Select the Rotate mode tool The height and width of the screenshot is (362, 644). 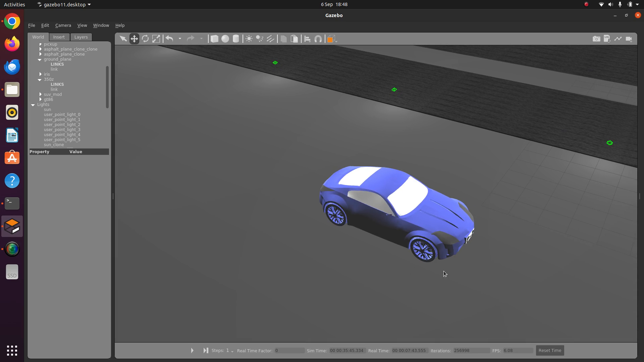(145, 39)
